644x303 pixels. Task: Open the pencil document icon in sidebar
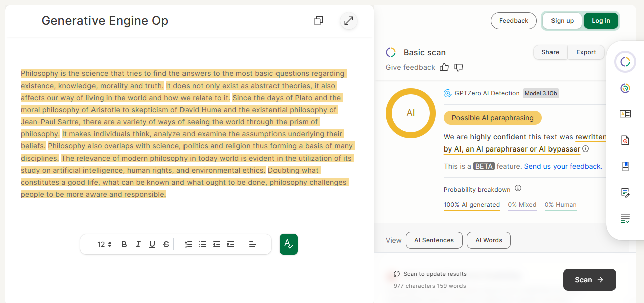625,193
